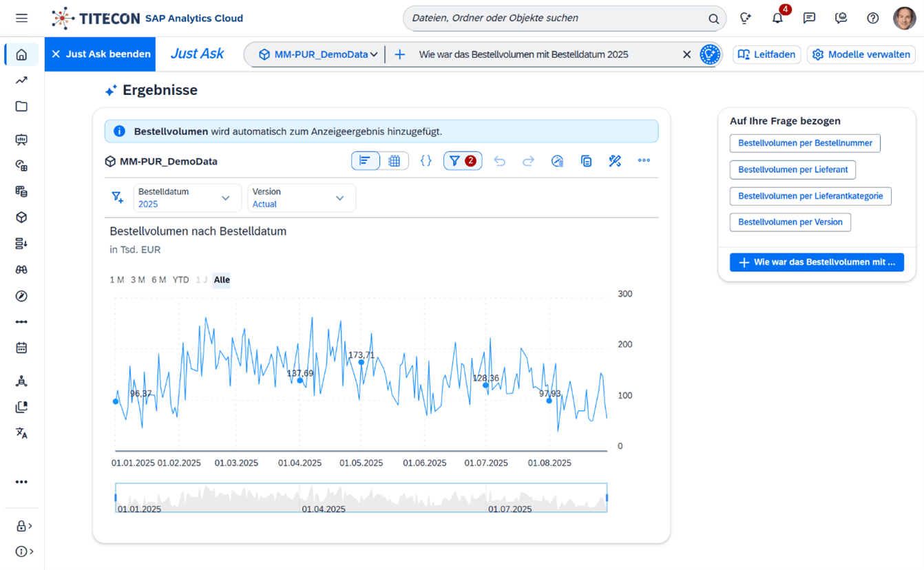
Task: Click the undo arrow in chart toolbar
Action: 500,161
